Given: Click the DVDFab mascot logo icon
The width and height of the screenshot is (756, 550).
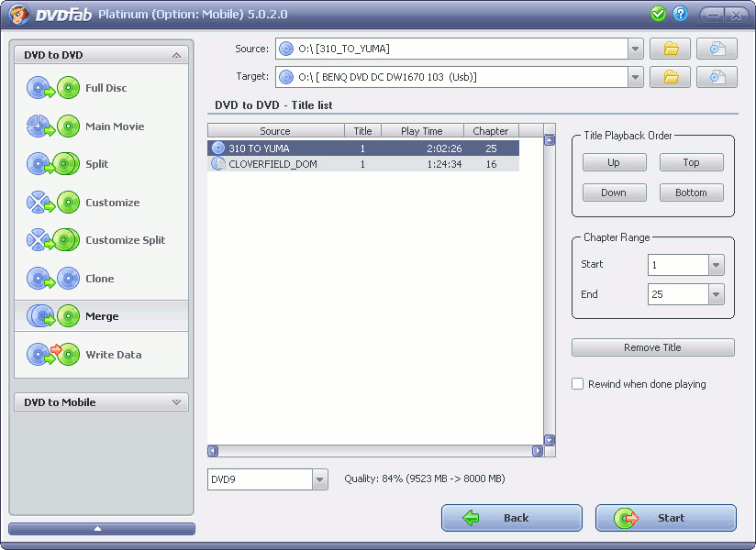Looking at the screenshot, I should (19, 15).
